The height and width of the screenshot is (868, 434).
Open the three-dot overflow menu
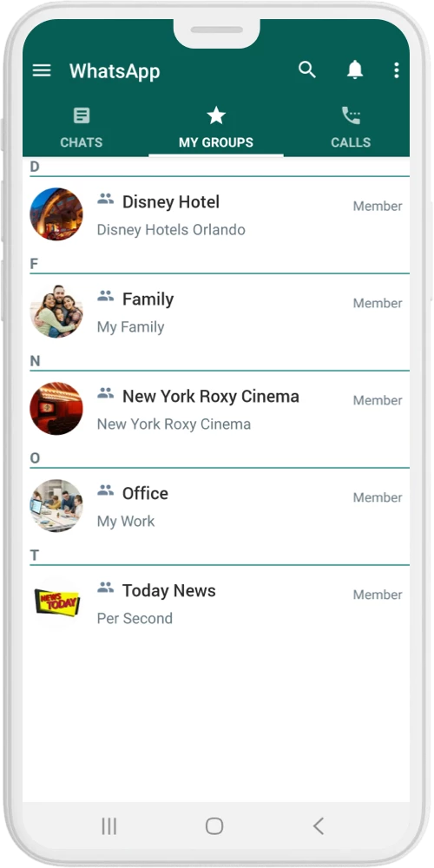tap(397, 70)
